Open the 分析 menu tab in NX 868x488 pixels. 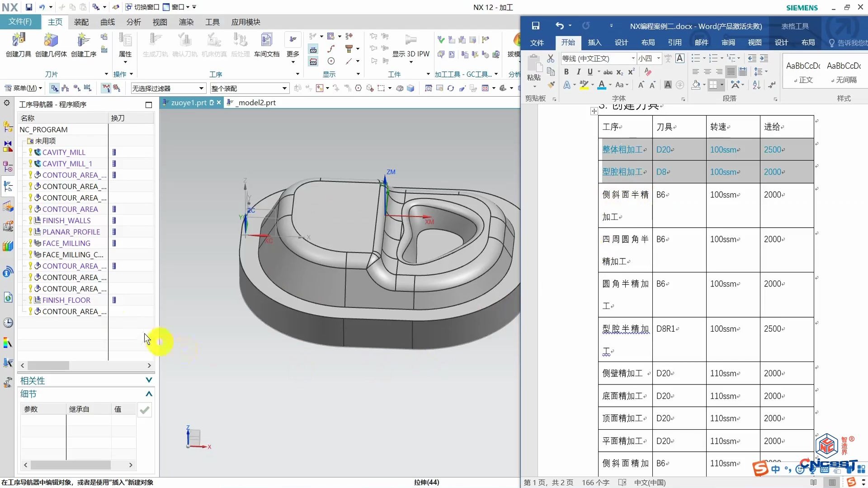point(133,22)
